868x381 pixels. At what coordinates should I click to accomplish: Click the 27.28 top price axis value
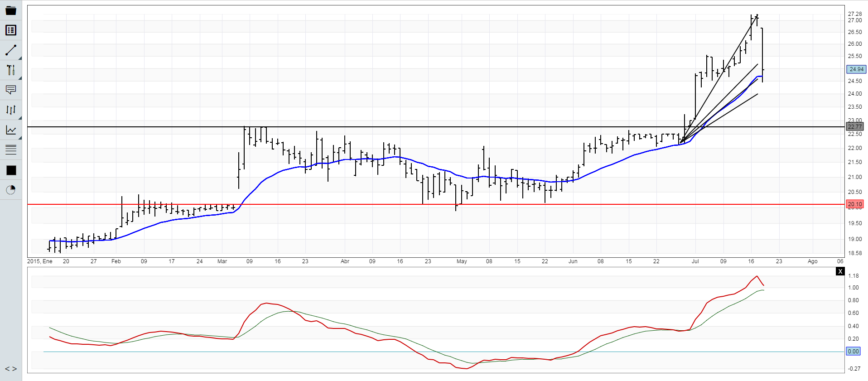855,14
